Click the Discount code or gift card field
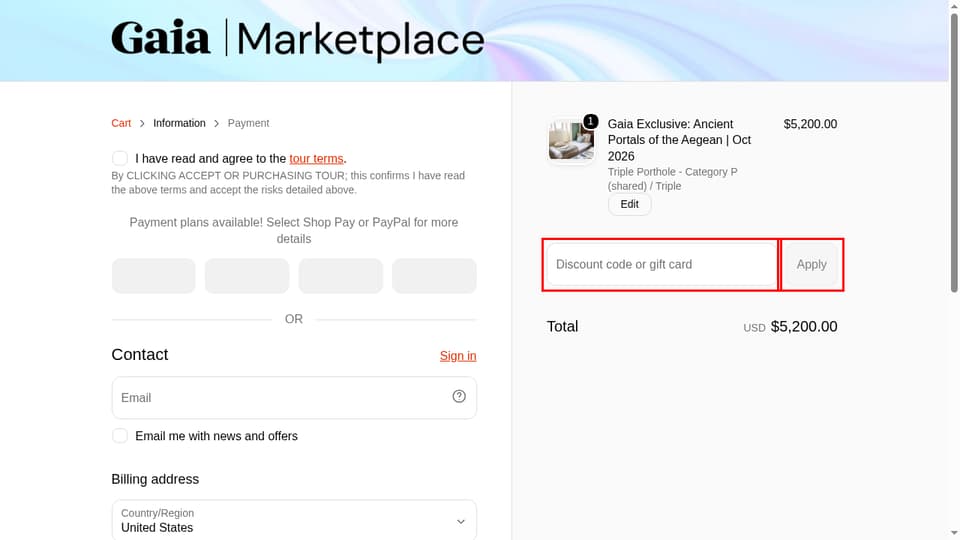 (x=661, y=264)
